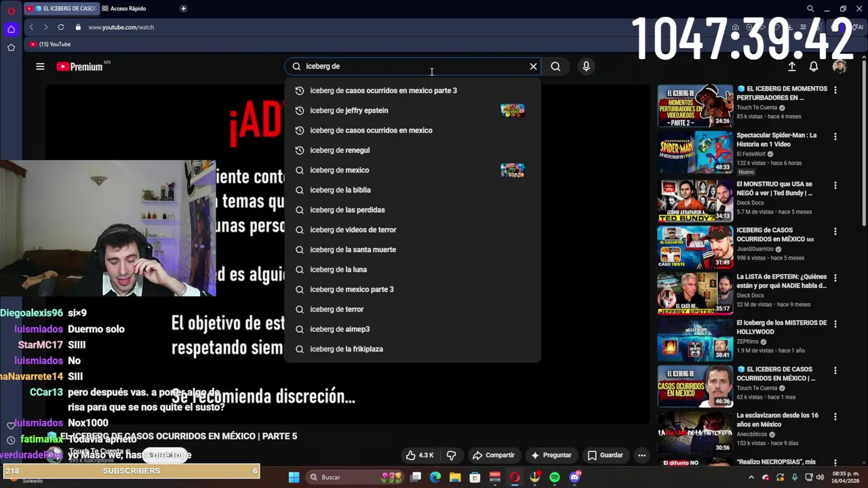Open File Explorer from the taskbar
The height and width of the screenshot is (488, 868).
(455, 477)
